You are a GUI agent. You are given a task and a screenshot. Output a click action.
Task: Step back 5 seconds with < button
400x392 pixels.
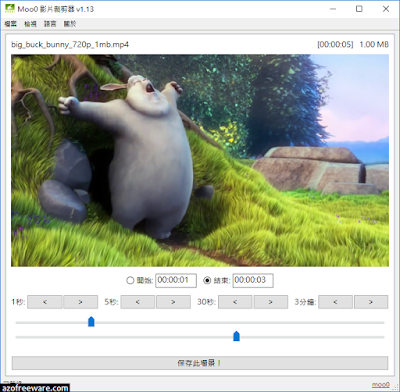(138, 302)
